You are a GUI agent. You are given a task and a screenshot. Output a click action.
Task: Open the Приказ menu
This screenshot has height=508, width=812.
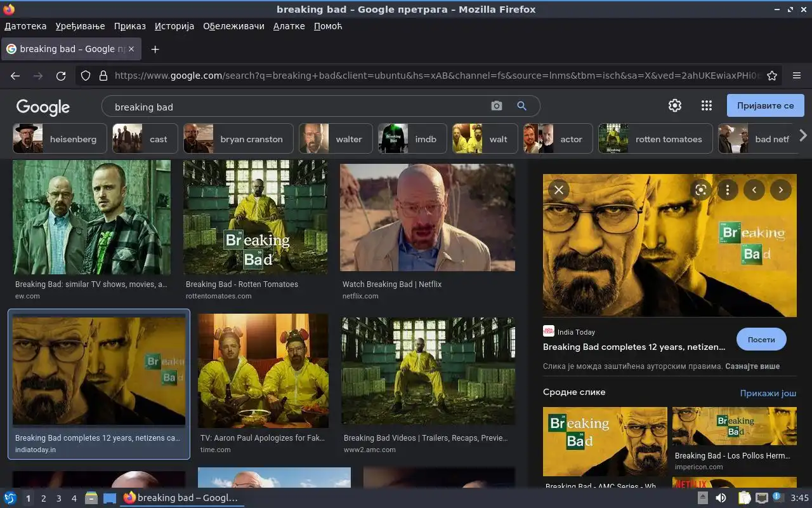point(130,26)
